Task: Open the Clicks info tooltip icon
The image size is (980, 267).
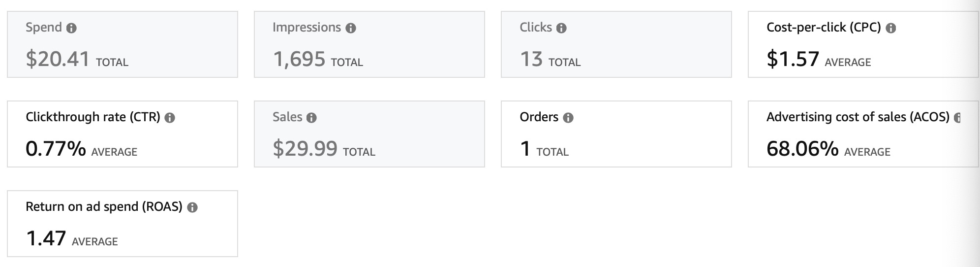Action: [x=561, y=28]
